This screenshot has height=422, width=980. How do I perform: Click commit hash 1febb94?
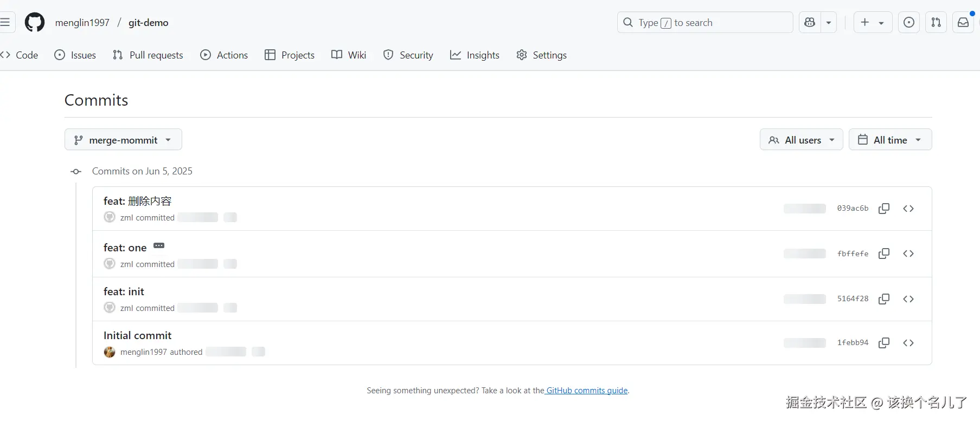853,342
